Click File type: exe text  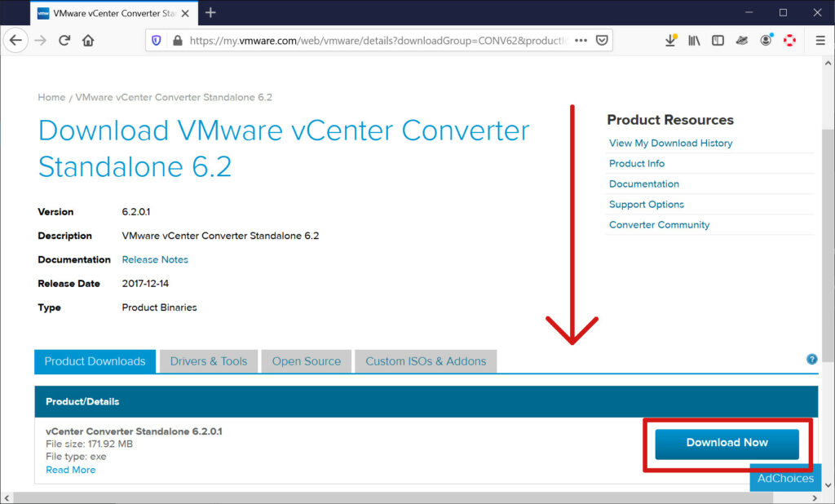(x=76, y=457)
